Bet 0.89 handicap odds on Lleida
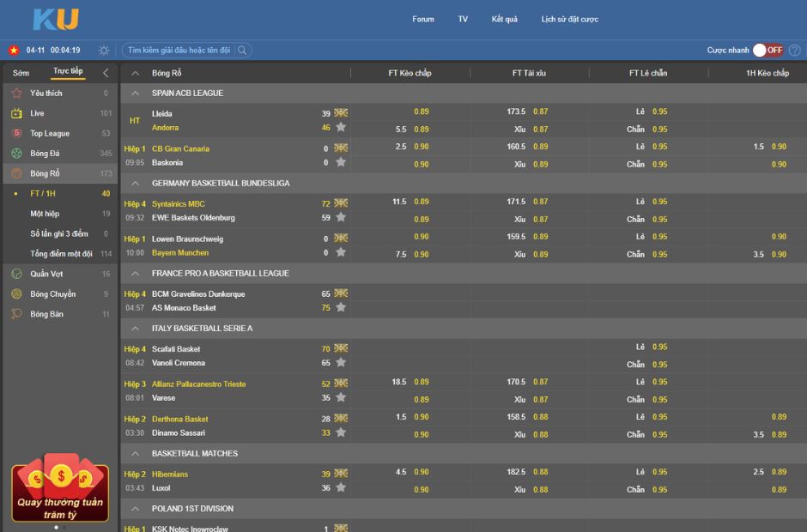Screen dimensions: 807x532 pyautogui.click(x=421, y=112)
